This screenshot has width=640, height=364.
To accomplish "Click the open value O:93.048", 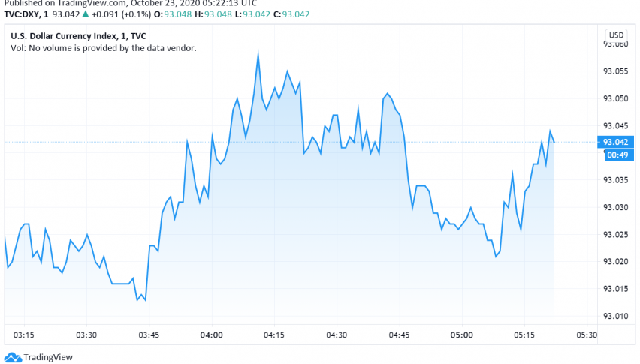I will pos(172,14).
